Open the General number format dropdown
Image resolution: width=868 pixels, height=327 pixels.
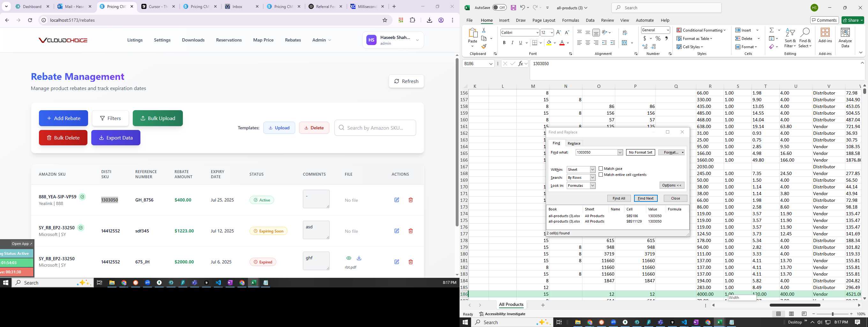[668, 30]
